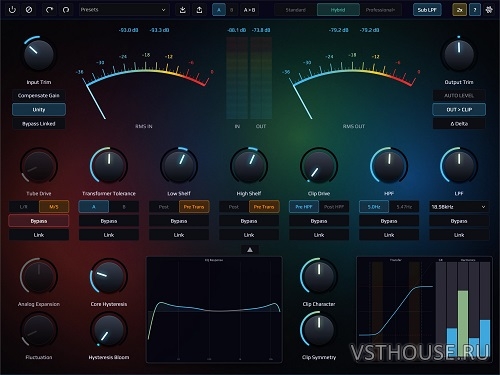
Task: Click the export preset upload icon
Action: [199, 10]
